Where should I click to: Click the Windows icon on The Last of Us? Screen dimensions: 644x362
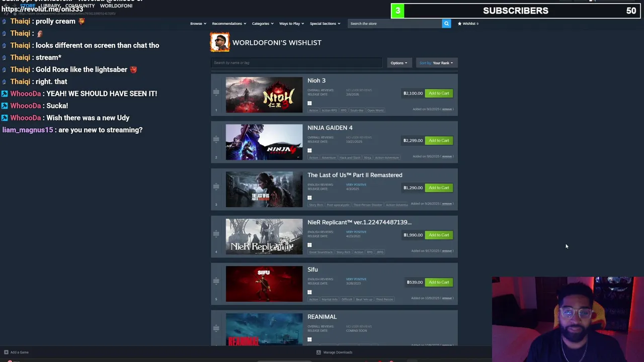tap(309, 198)
